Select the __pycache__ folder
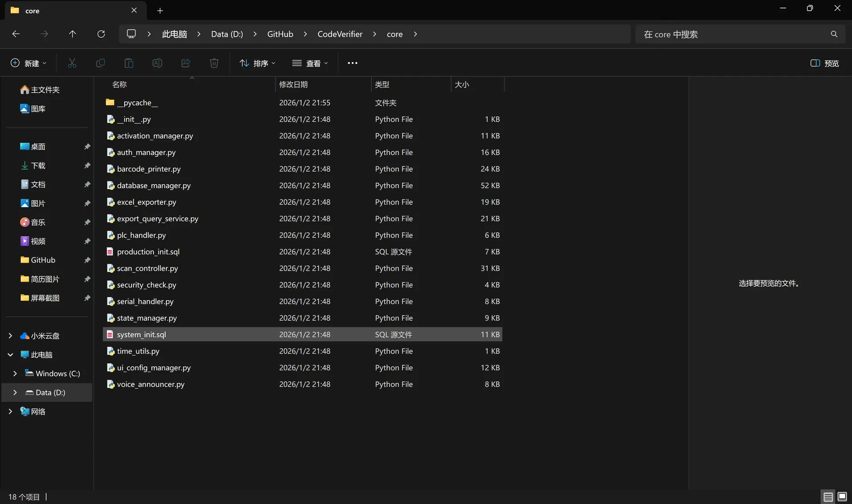852x504 pixels. (x=303, y=102)
